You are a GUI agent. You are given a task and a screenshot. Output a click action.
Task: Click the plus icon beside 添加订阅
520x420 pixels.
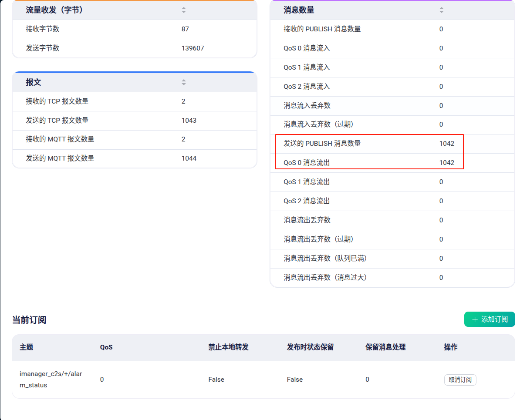click(475, 319)
